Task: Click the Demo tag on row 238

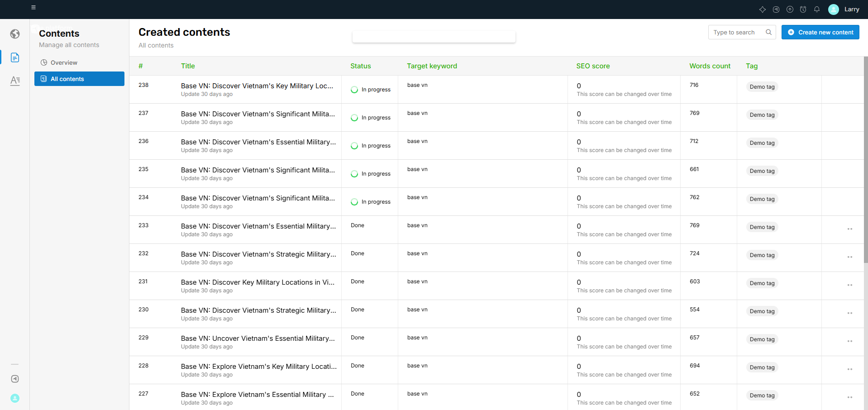Action: tap(762, 87)
